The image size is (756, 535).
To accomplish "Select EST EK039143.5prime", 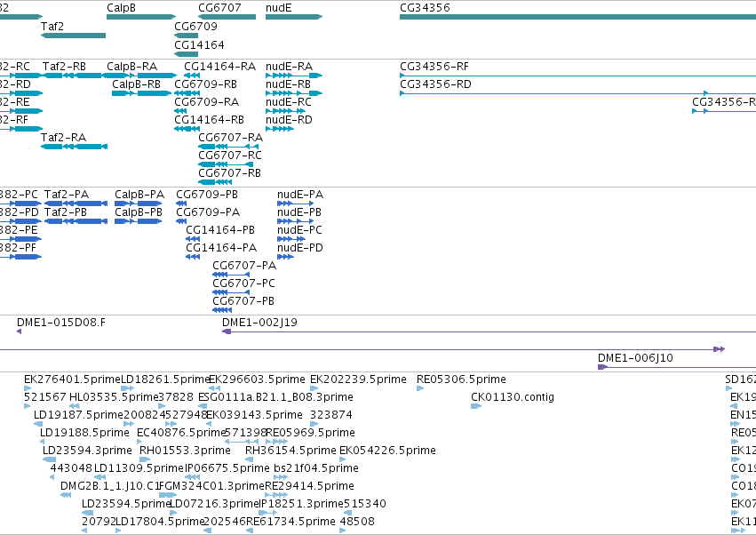I will [x=255, y=415].
